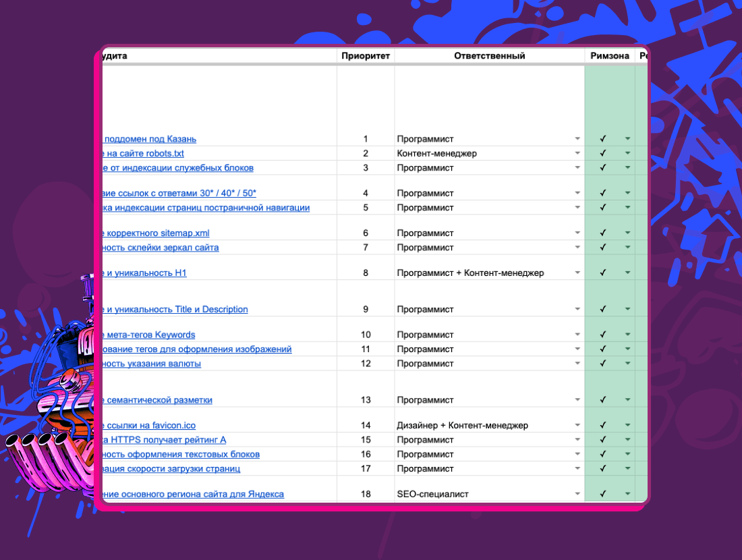Expand 'Дизайнер + Контент-менеджер' dropdown arrow
This screenshot has height=560, width=742.
coord(577,425)
